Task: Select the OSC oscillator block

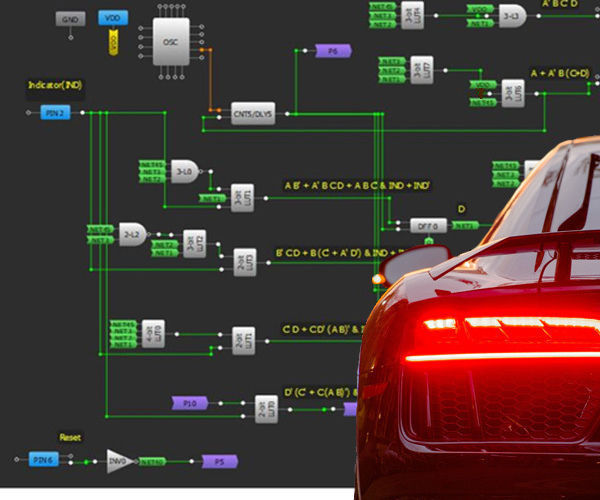Action: click(x=171, y=41)
